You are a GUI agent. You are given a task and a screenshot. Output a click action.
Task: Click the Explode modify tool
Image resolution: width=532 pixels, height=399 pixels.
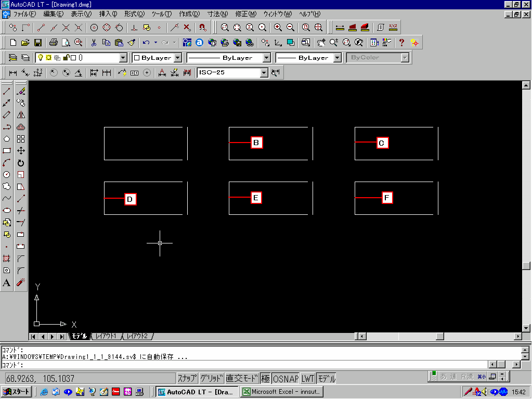[x=21, y=282]
